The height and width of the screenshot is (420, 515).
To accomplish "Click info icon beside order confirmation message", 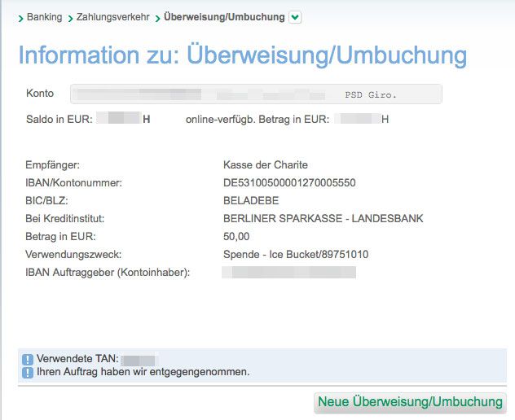I will click(28, 373).
